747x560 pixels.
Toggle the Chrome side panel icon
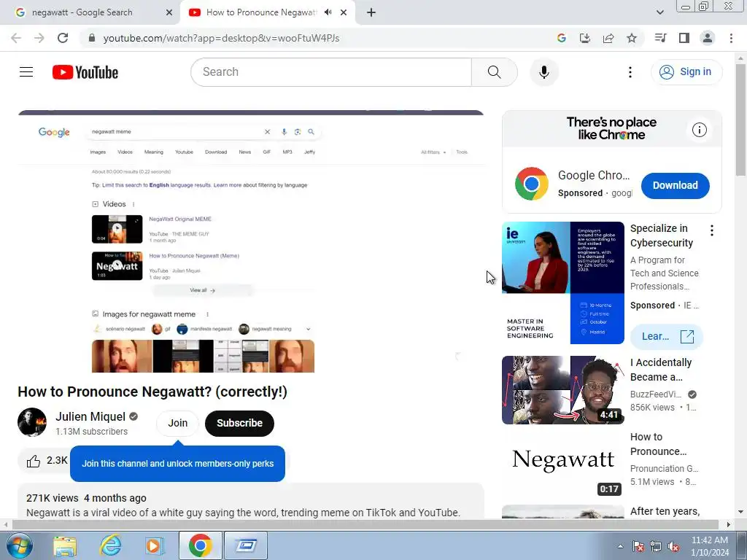pos(684,38)
